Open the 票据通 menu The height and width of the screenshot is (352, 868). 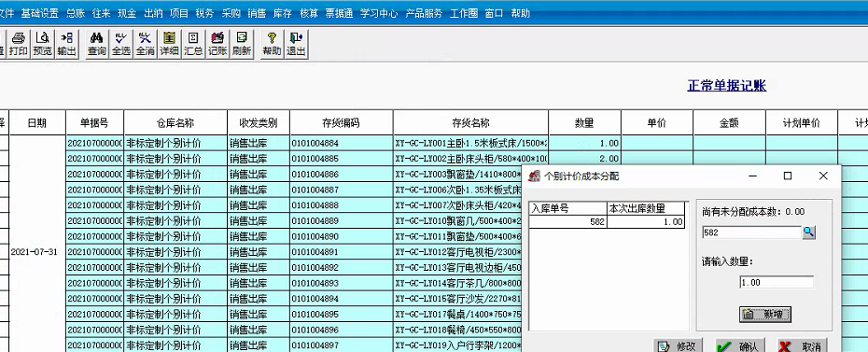(340, 14)
